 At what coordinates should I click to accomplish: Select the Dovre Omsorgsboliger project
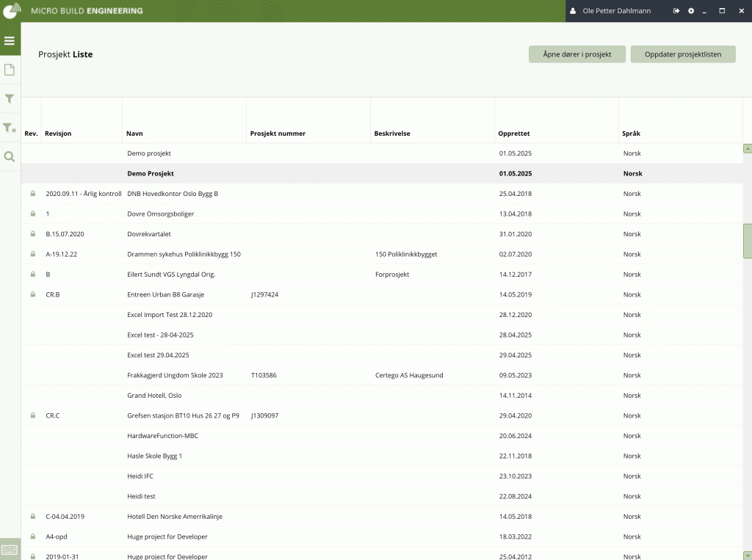tap(382, 214)
